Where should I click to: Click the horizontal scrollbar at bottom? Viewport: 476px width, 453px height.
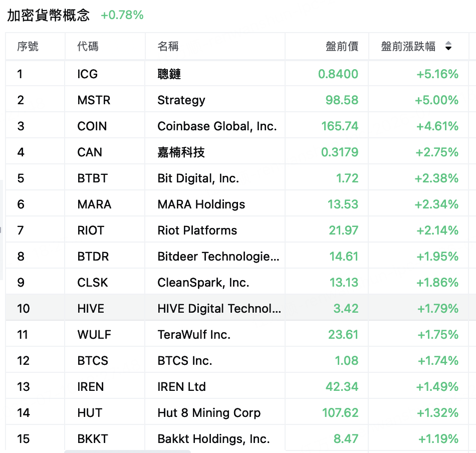(x=127, y=451)
